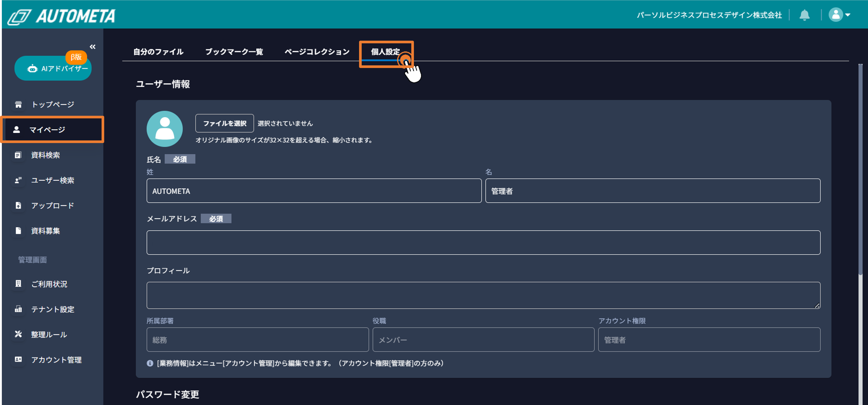This screenshot has height=405, width=868.
Task: Click the 資料検索 document icon
Action: 18,155
